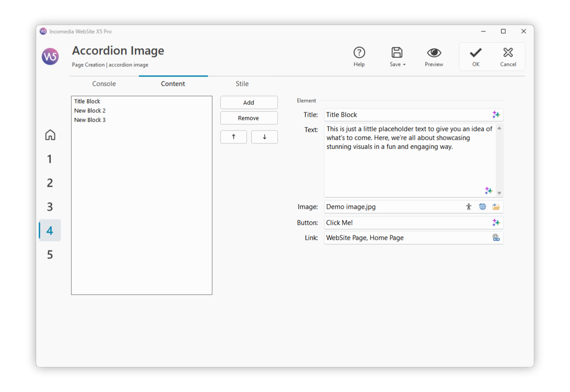Confirm changes with OK checkmark button

point(475,57)
